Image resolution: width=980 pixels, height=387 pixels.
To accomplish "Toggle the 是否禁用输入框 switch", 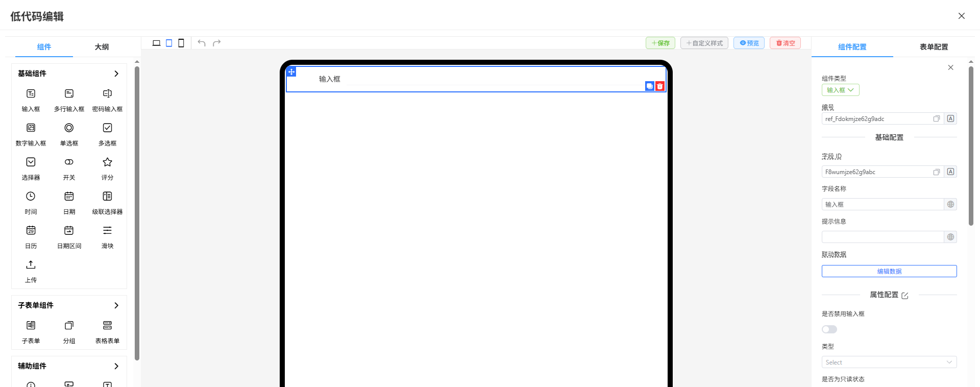I will point(829,329).
